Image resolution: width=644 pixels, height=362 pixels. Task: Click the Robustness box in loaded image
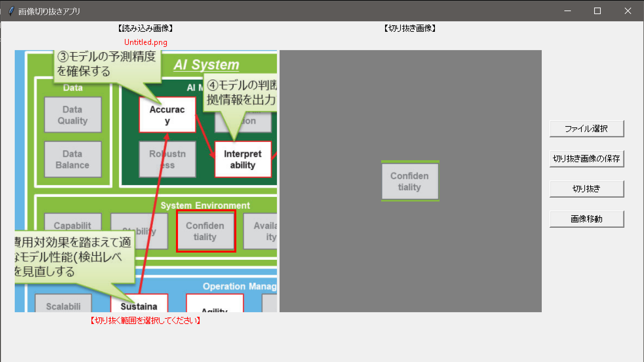167,159
